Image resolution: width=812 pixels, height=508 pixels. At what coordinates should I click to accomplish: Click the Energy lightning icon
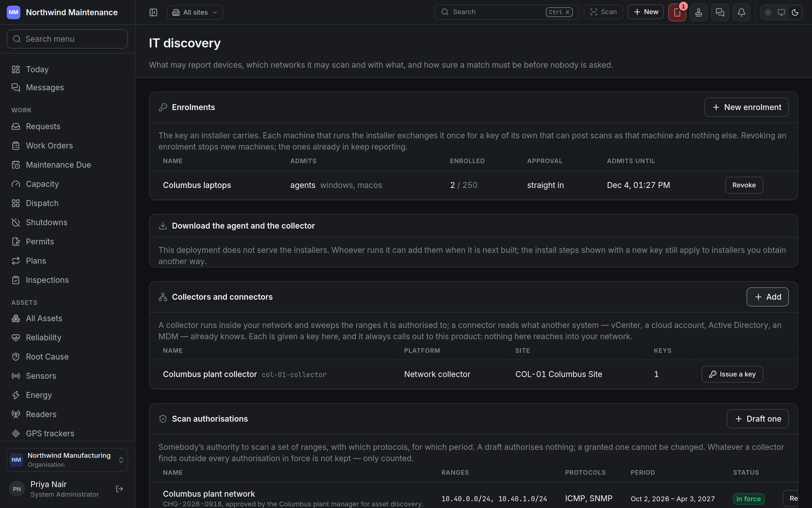click(16, 395)
